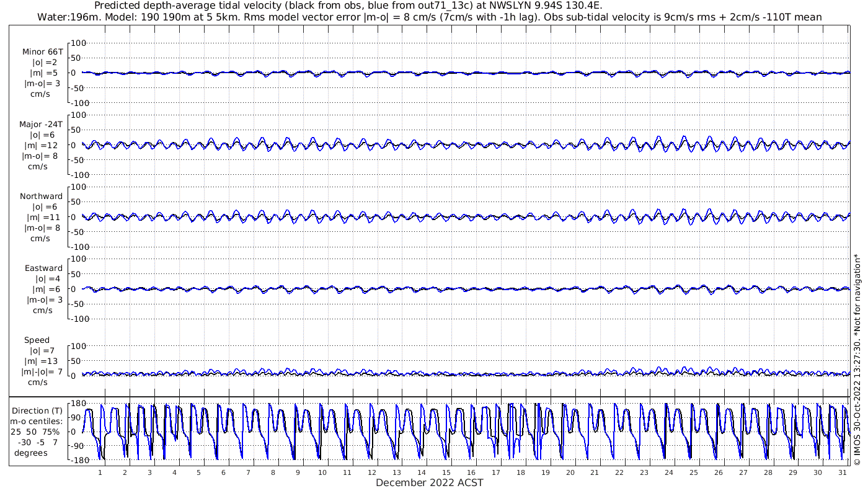The image size is (868, 496).
Task: Click the "December 2022 ACST" axis title
Action: [430, 482]
